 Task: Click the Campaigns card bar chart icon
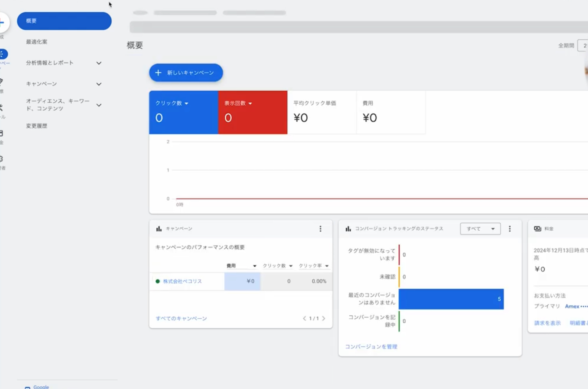pos(159,229)
